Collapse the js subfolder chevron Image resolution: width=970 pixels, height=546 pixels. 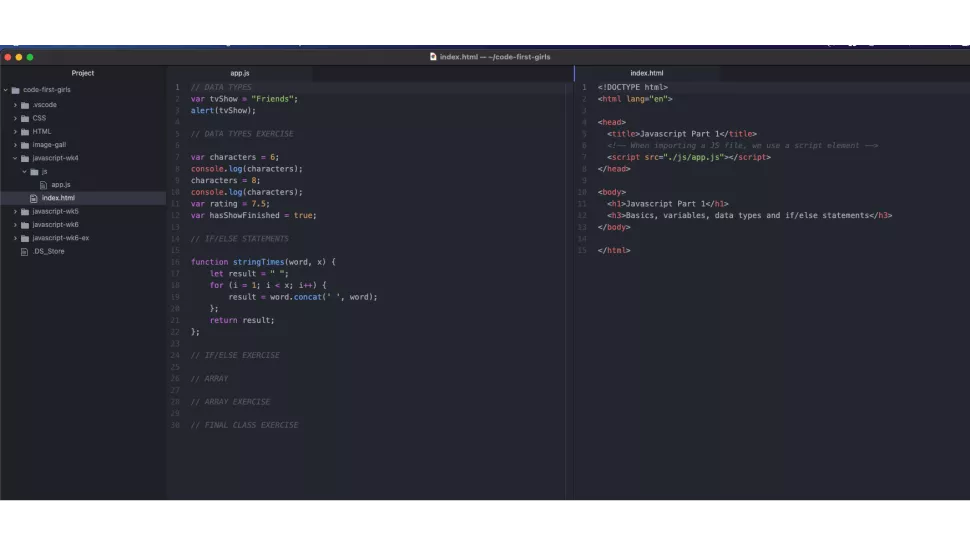(24, 171)
